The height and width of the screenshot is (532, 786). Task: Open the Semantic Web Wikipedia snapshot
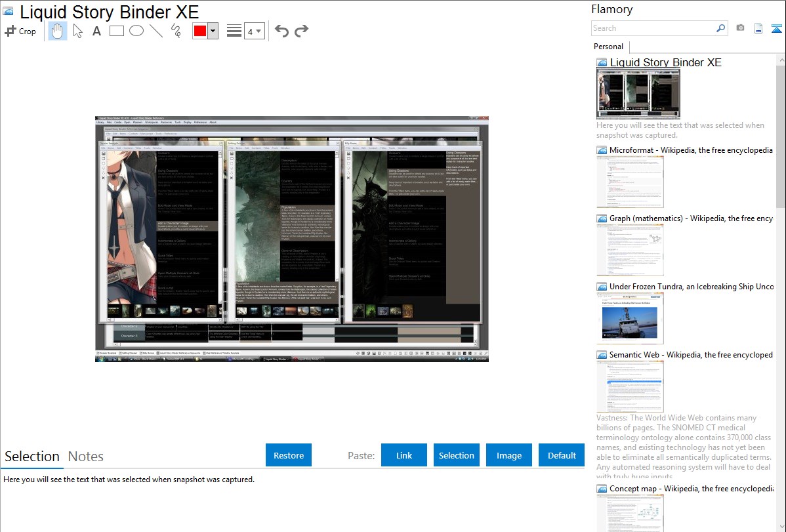[692, 354]
